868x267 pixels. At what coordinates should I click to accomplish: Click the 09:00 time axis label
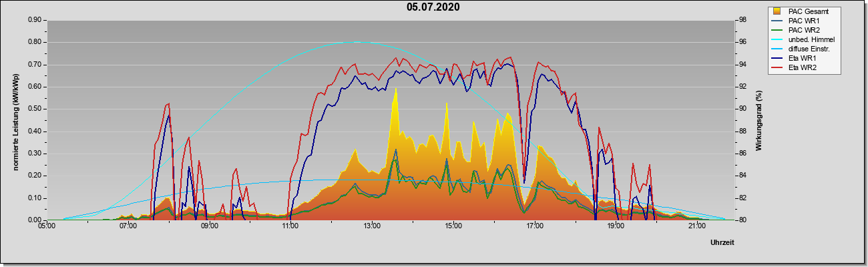(x=209, y=227)
